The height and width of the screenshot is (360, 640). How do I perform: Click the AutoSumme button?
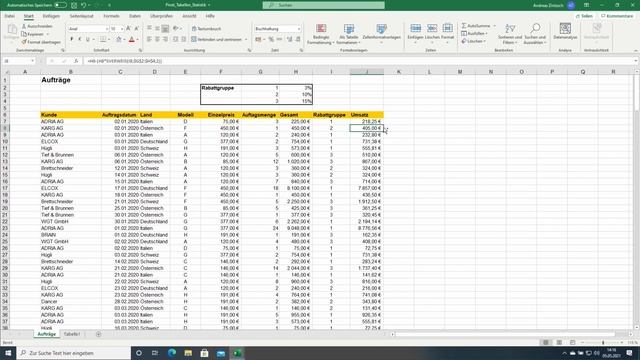coord(476,26)
